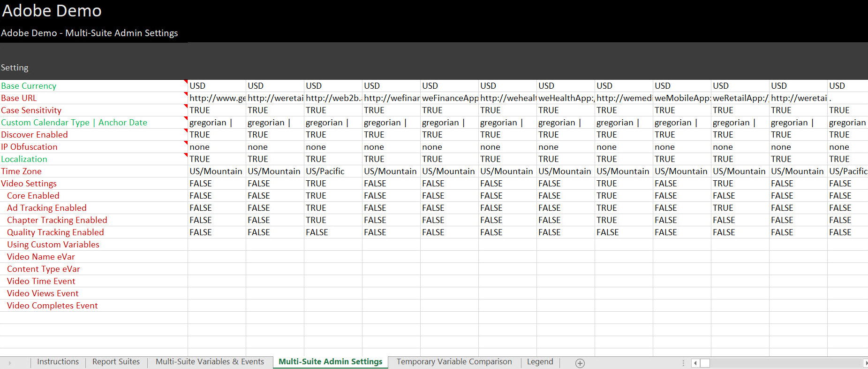This screenshot has height=369, width=868.
Task: Open Multi-Suite Variables & Events tab
Action: [x=210, y=362]
